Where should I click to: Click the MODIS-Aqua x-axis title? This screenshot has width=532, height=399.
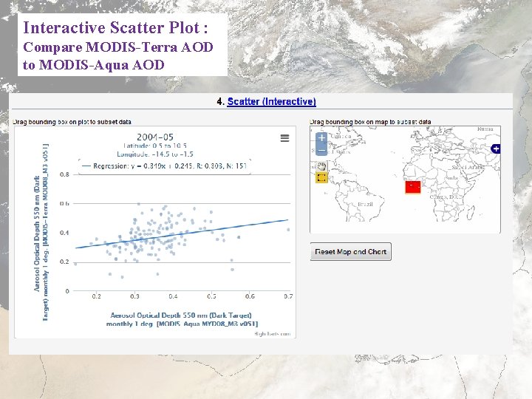(x=182, y=320)
